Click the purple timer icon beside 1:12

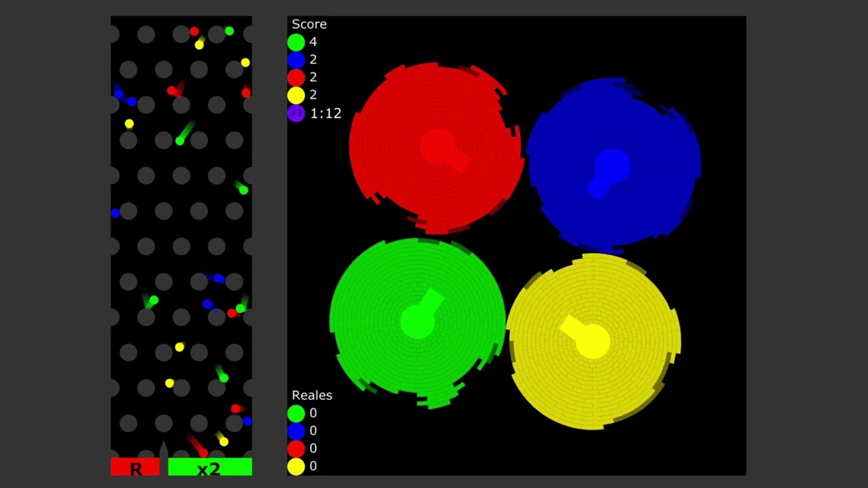click(296, 113)
